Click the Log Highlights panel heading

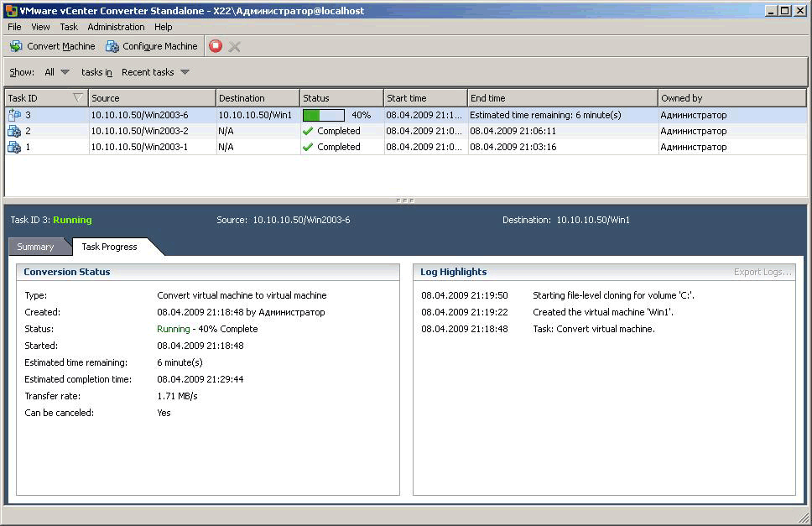tap(454, 272)
